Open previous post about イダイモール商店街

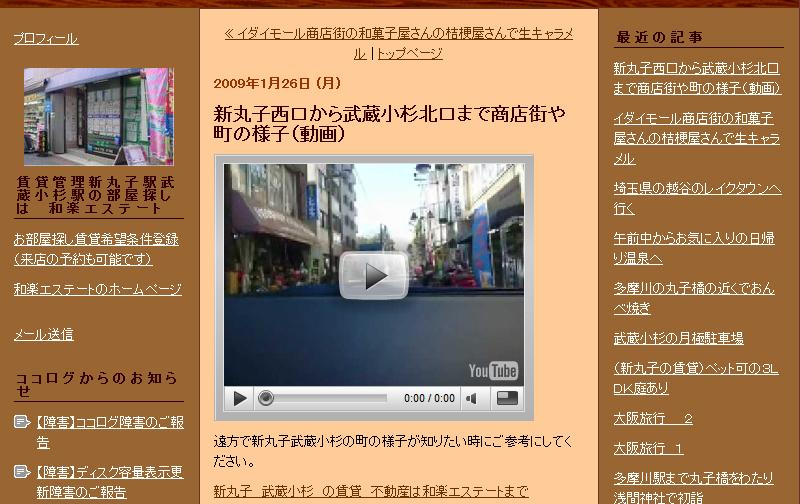(398, 35)
